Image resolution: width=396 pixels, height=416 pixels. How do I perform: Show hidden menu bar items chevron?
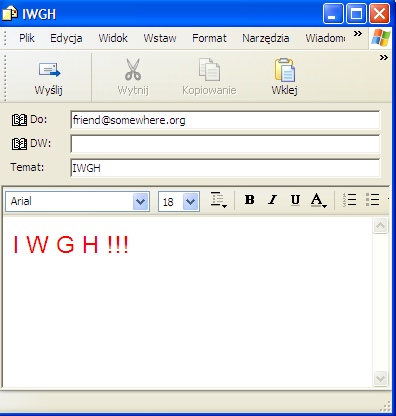click(x=358, y=34)
